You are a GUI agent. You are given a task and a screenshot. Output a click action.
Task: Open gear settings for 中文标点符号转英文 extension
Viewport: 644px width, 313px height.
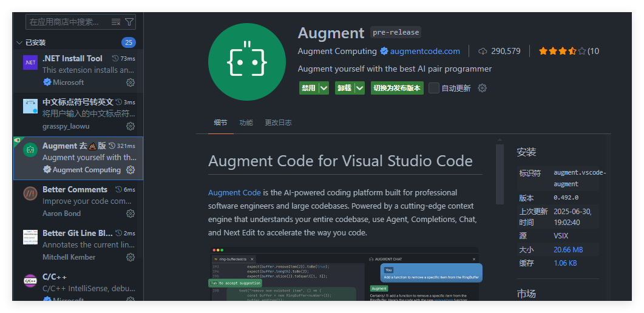tap(130, 126)
